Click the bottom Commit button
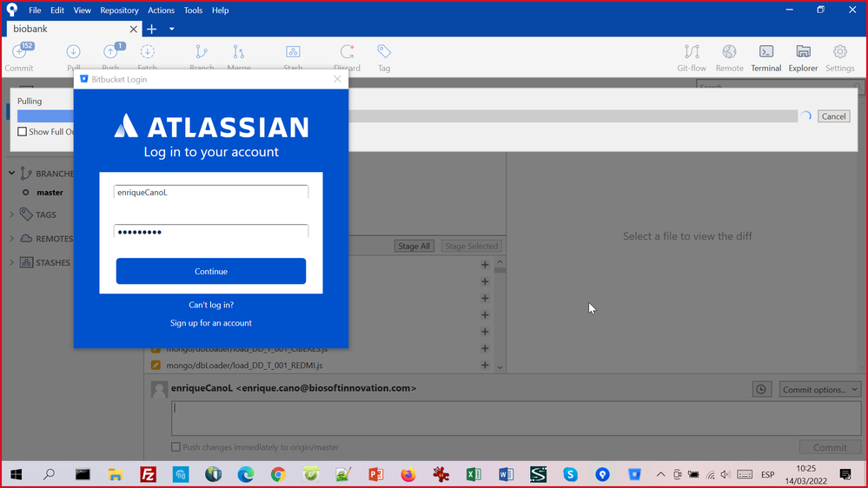This screenshot has width=868, height=488. coord(830,447)
